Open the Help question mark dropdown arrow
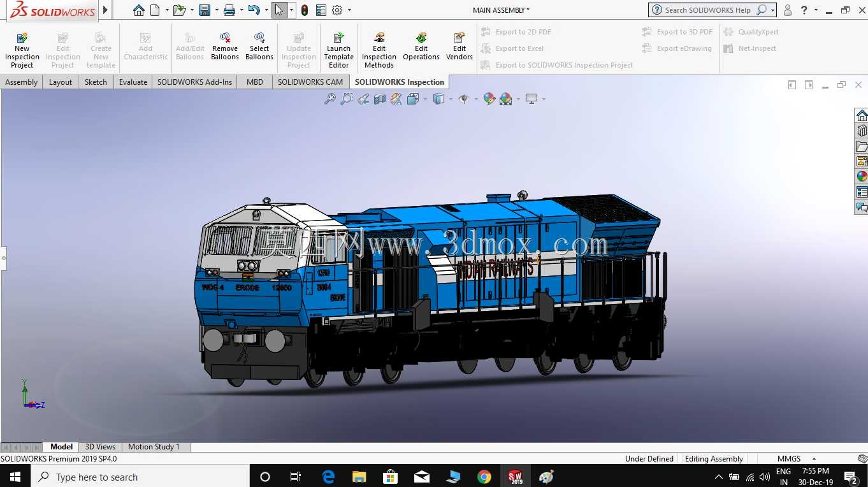The image size is (868, 487). click(816, 10)
